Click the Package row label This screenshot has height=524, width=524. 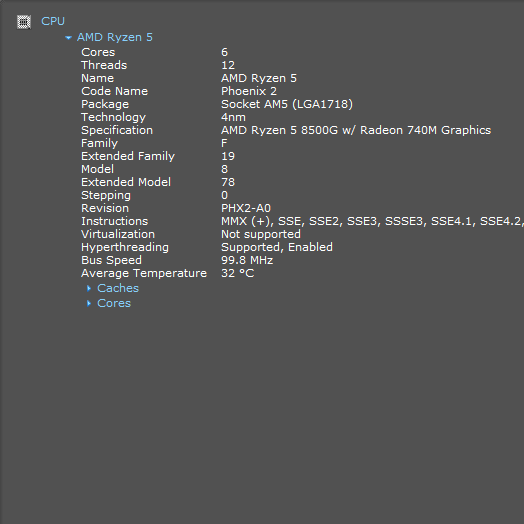coord(105,104)
